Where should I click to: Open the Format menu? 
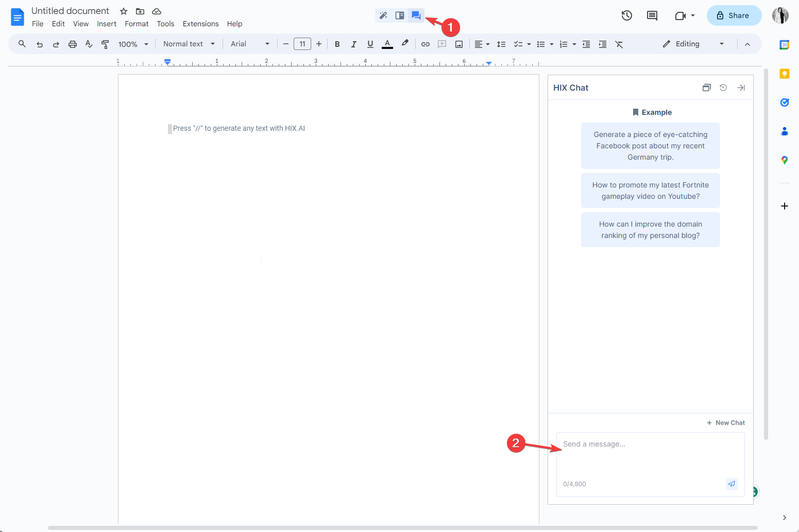137,24
